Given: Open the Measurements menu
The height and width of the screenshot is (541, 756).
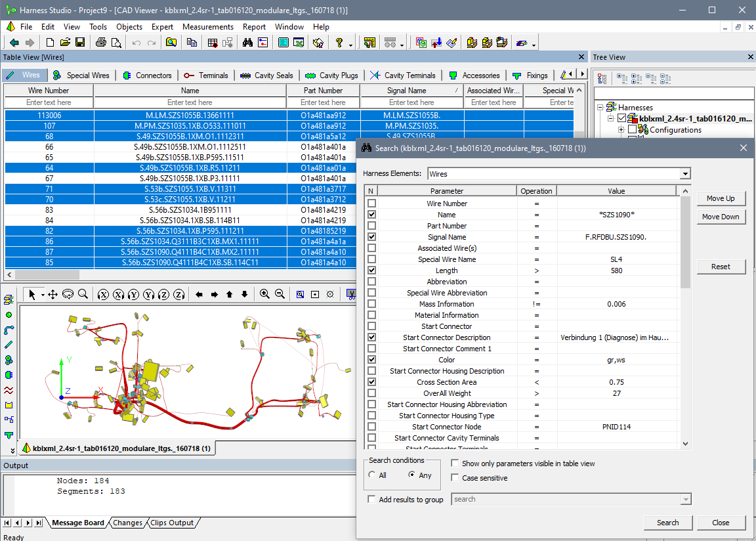Looking at the screenshot, I should point(208,27).
